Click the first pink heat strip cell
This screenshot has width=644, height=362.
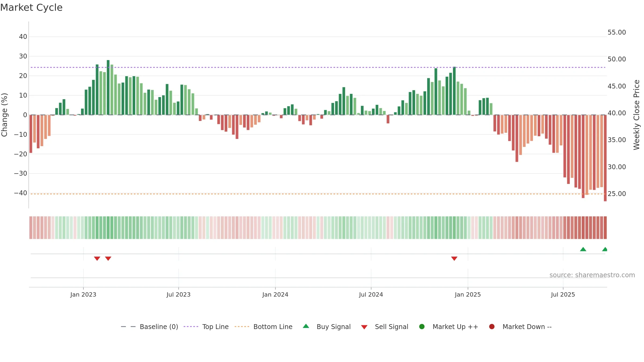pos(31,228)
